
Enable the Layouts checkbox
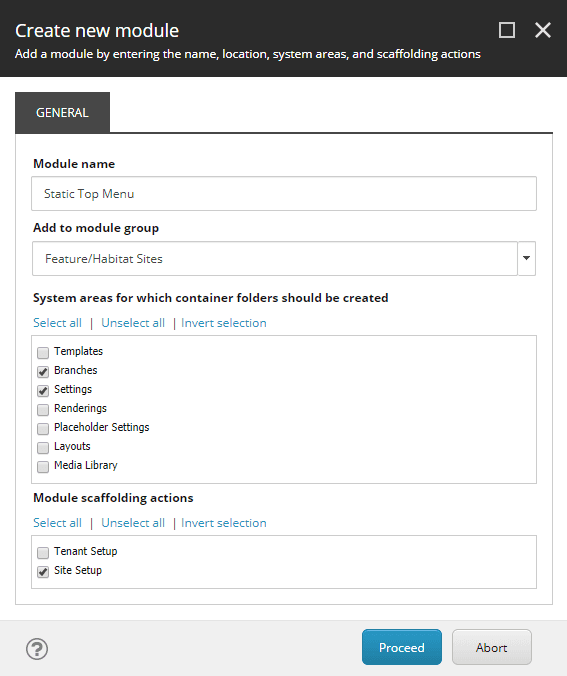point(43,448)
